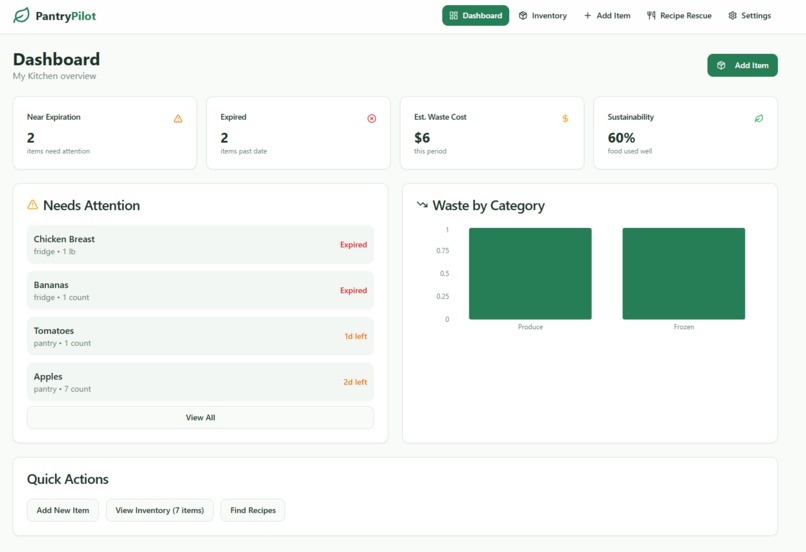Switch to Recipe Rescue
The image size is (806, 552).
[679, 15]
